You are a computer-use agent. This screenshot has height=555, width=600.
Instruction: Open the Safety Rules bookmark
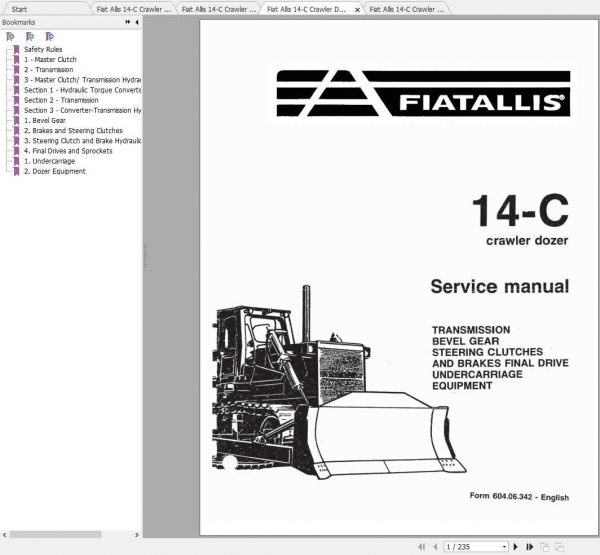43,49
